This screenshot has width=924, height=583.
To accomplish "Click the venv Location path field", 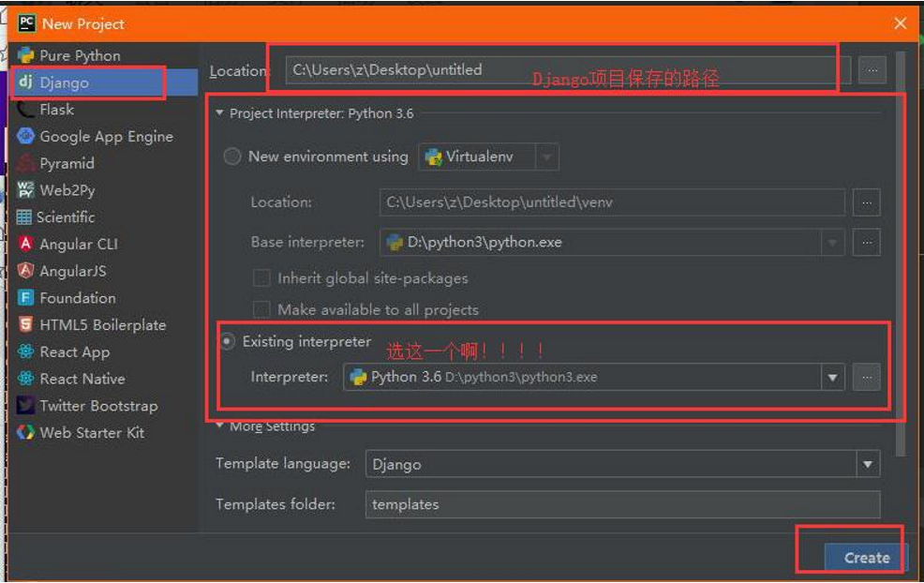I will click(612, 202).
